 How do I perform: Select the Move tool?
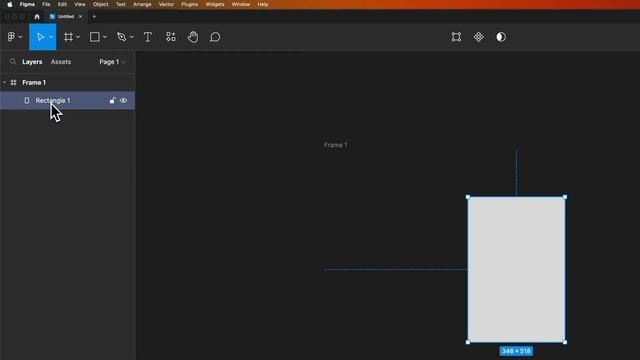pyautogui.click(x=40, y=37)
